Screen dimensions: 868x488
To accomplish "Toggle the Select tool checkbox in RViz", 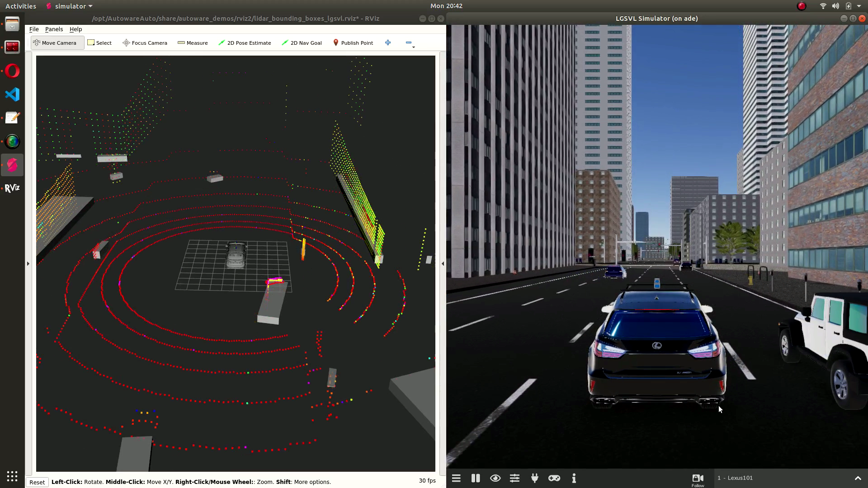I will click(x=99, y=42).
